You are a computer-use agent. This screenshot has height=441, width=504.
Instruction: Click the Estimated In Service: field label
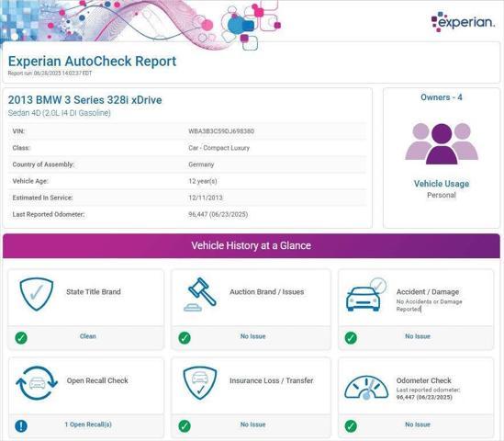(x=42, y=198)
